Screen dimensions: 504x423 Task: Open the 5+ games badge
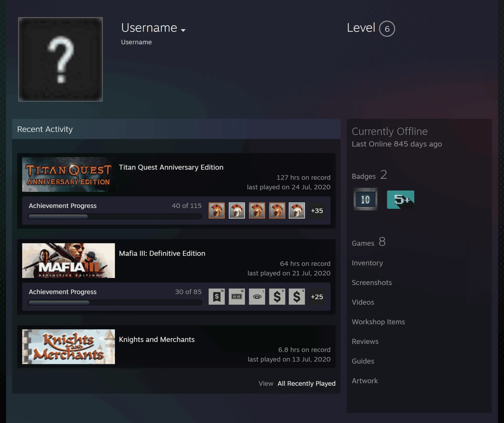(x=401, y=200)
